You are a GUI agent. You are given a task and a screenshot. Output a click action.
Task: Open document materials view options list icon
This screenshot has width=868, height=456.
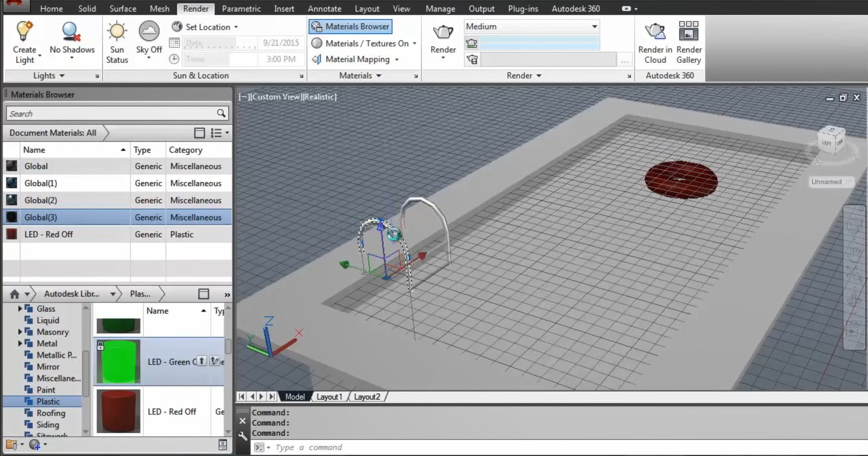tap(219, 133)
